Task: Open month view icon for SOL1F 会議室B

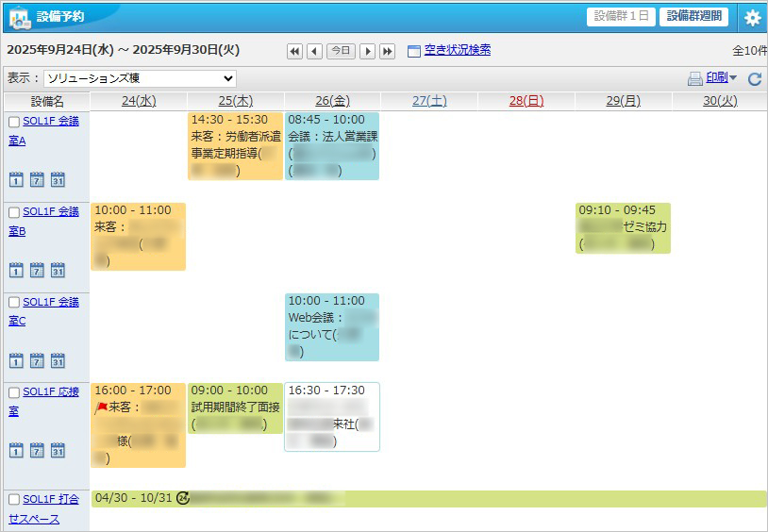Action: click(58, 270)
